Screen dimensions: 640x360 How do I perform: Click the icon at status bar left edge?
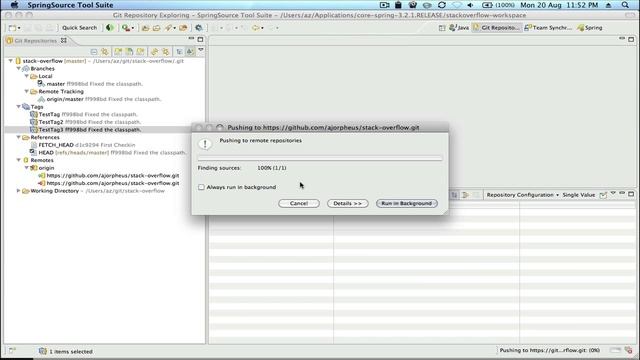pos(12,350)
